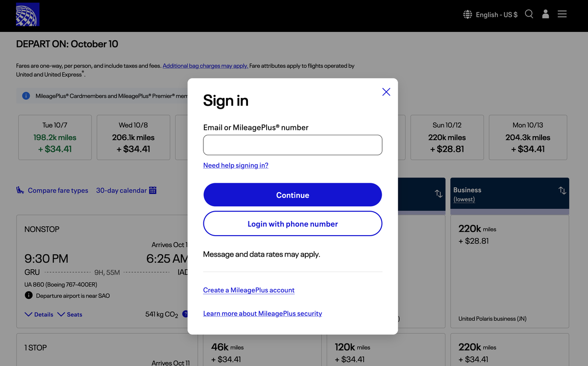588x366 pixels.
Task: Open Create a MileagePlus account link
Action: coord(249,290)
